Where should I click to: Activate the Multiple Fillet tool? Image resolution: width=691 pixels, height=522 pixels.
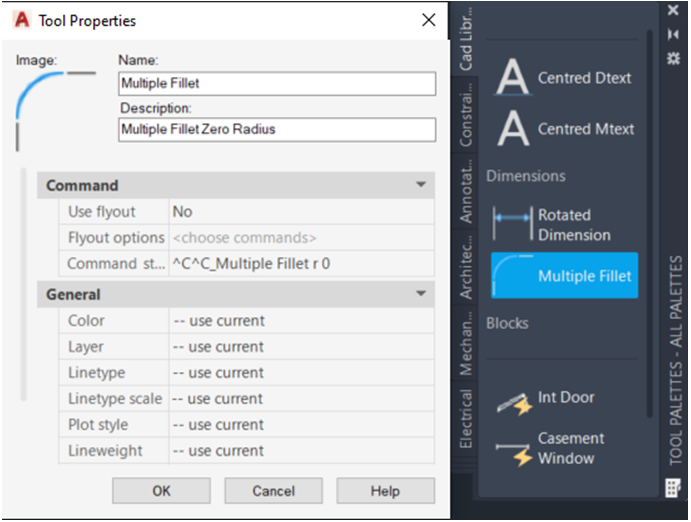(x=564, y=276)
